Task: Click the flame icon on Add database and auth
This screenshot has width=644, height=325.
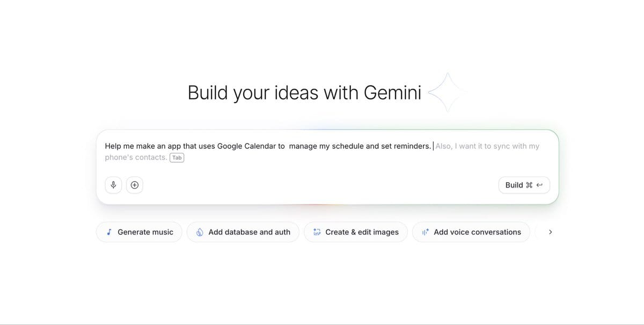Action: tap(200, 232)
